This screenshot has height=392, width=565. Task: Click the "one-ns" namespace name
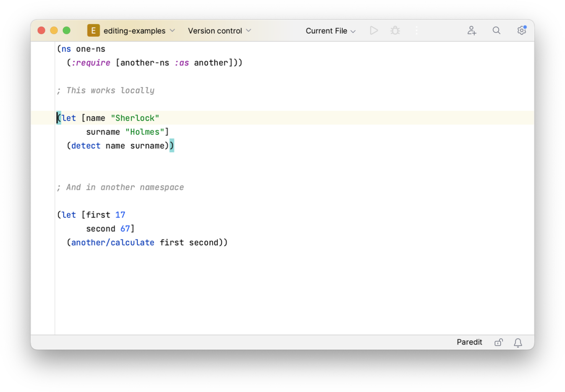coord(91,49)
